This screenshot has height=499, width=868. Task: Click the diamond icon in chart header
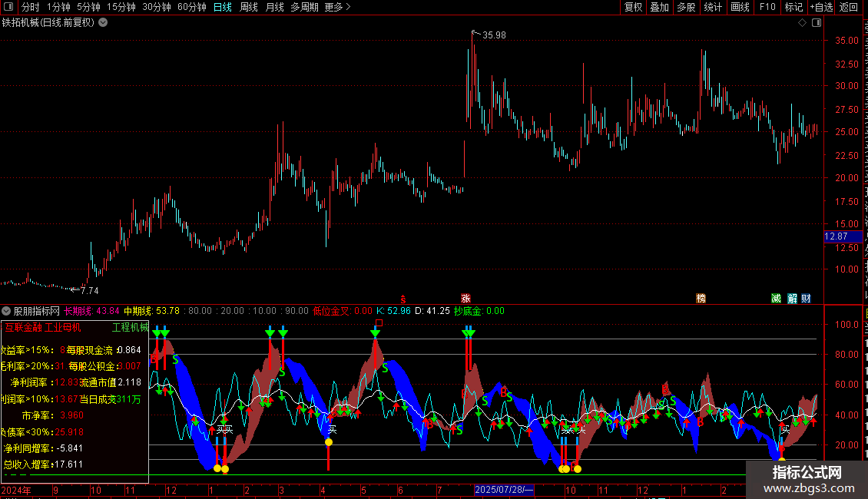click(802, 23)
